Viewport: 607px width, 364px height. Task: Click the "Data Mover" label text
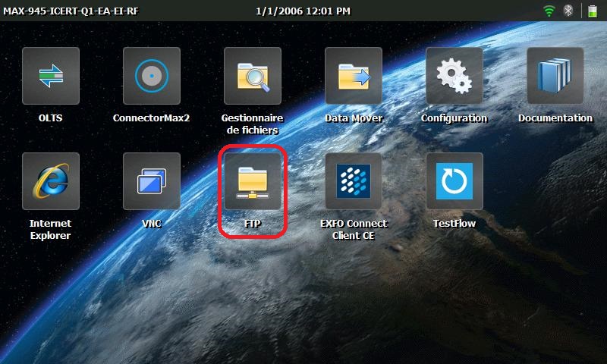point(354,118)
